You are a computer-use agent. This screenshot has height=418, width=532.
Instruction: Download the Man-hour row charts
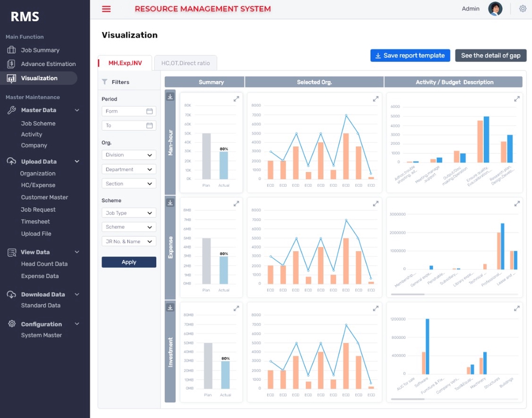(x=170, y=97)
